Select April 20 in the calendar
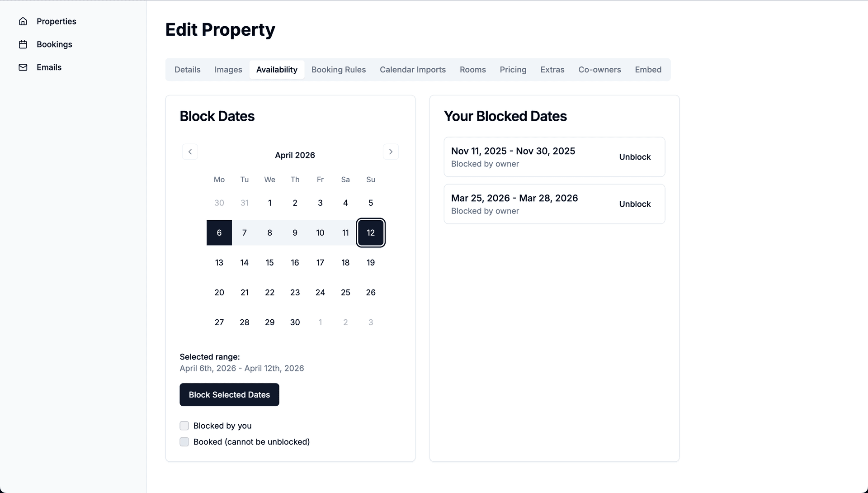 tap(219, 292)
